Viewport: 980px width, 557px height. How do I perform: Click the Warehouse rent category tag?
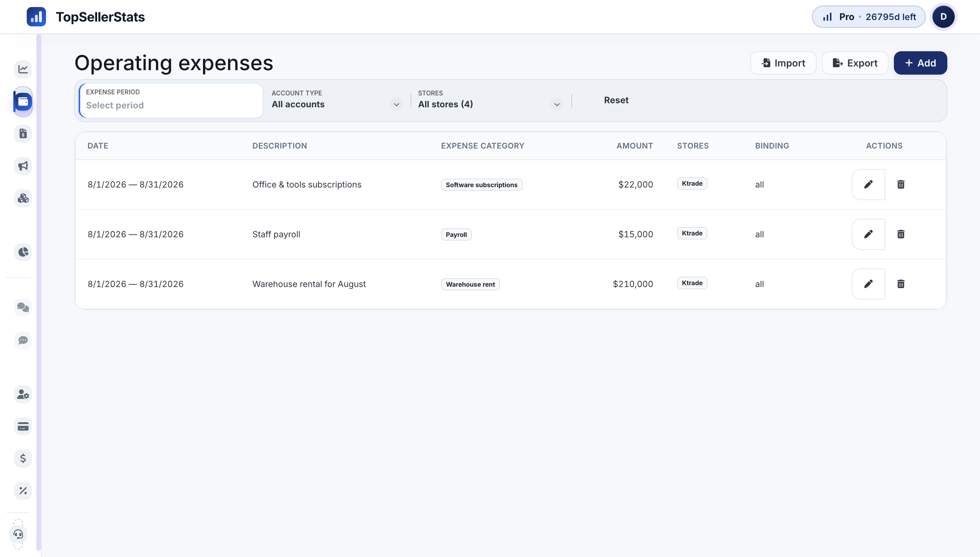pyautogui.click(x=470, y=284)
